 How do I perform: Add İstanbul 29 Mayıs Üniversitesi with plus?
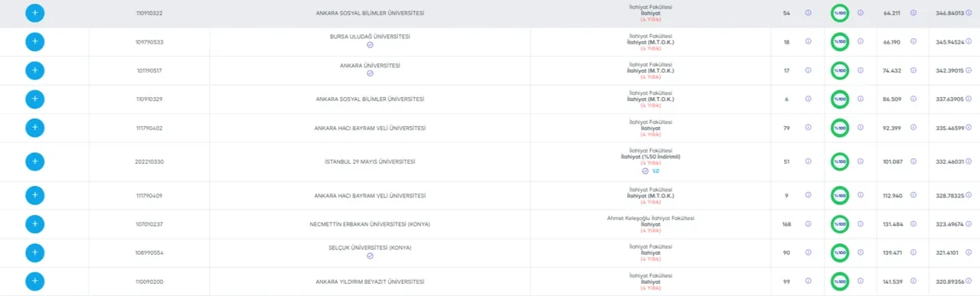35,161
